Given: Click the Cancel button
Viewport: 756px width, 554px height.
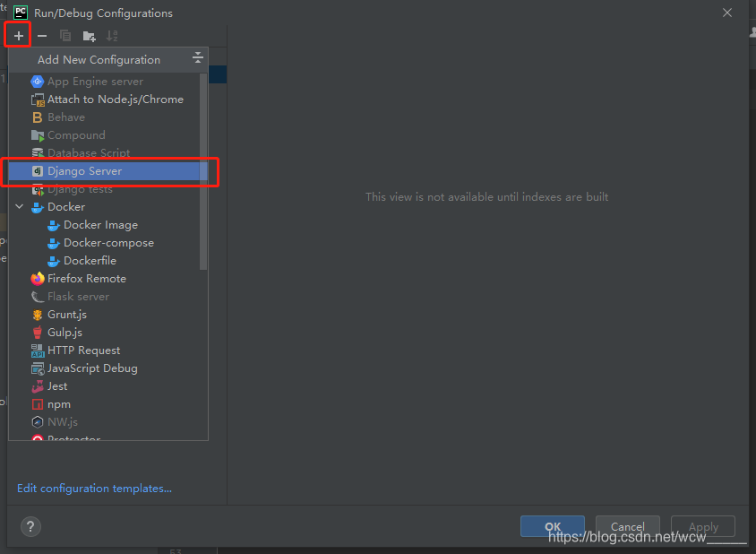Looking at the screenshot, I should click(x=628, y=526).
